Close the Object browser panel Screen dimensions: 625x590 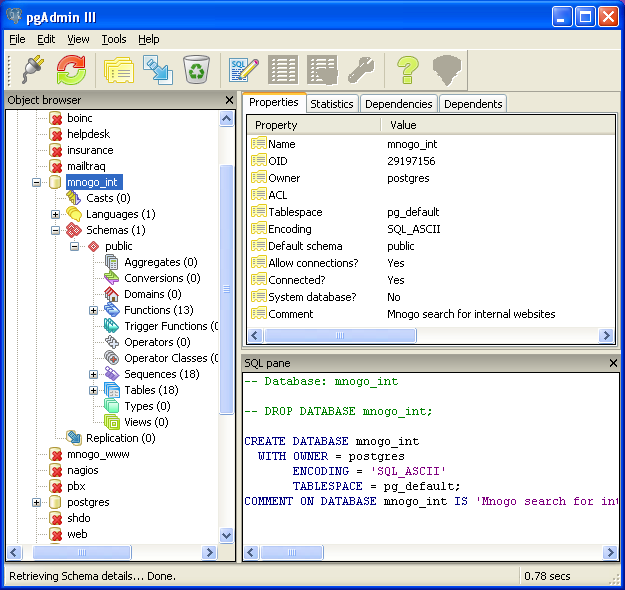pyautogui.click(x=229, y=100)
